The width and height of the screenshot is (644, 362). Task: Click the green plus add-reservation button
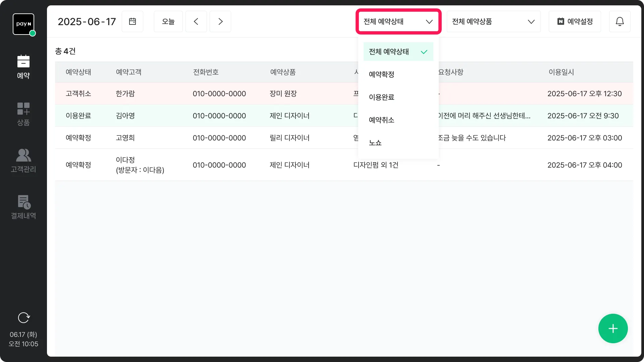point(613,328)
